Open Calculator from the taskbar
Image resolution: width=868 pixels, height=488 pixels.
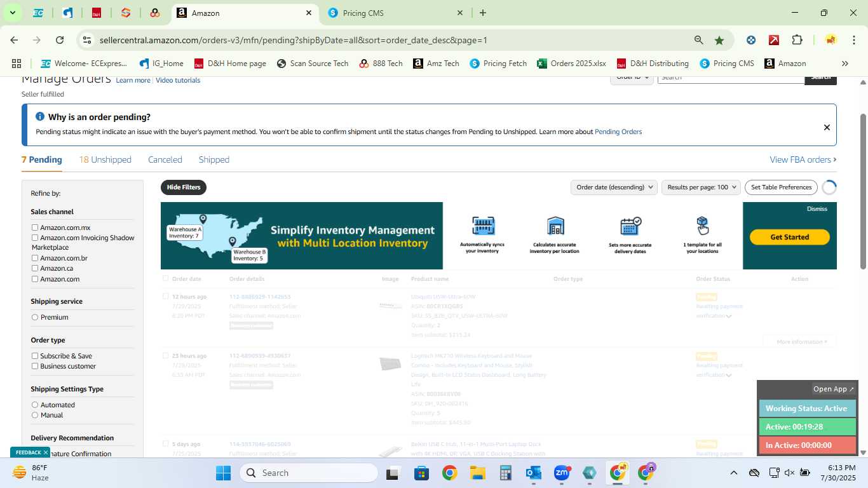(506, 473)
